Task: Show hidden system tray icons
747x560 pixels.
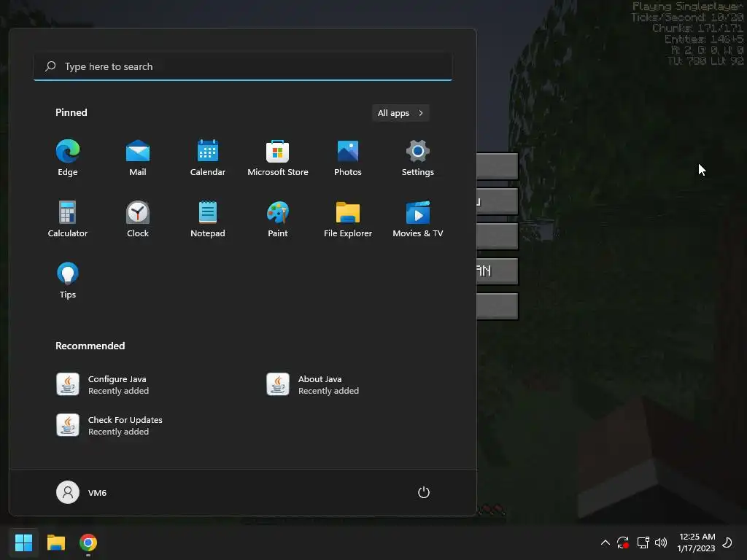Action: [x=605, y=542]
